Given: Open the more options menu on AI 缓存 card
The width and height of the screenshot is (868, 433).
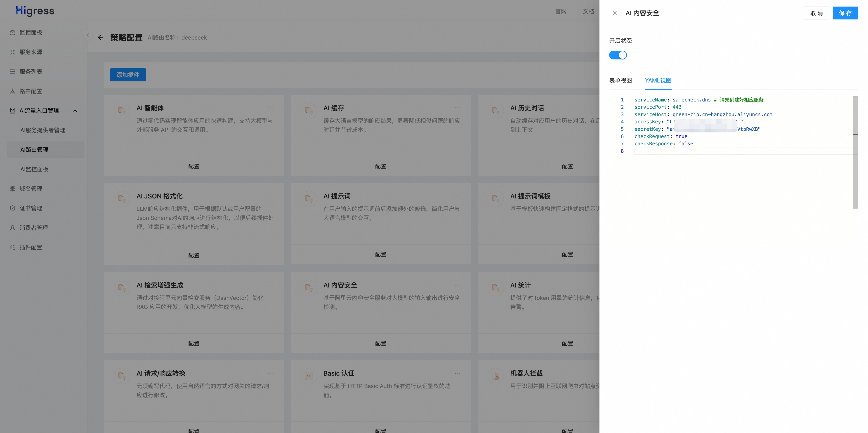Looking at the screenshot, I should pyautogui.click(x=458, y=108).
